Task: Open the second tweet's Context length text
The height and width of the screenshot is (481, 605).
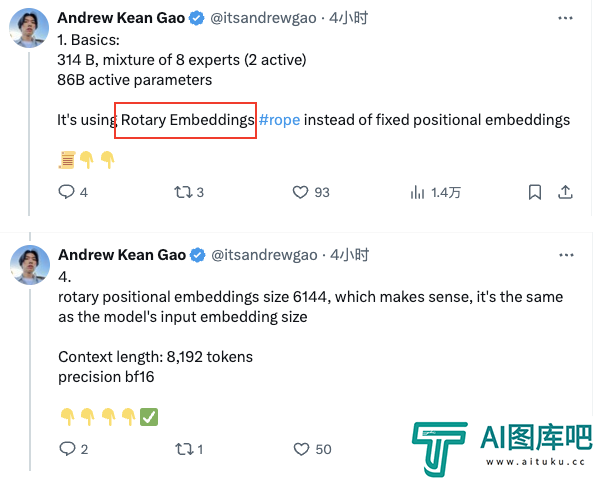Action: (x=155, y=356)
